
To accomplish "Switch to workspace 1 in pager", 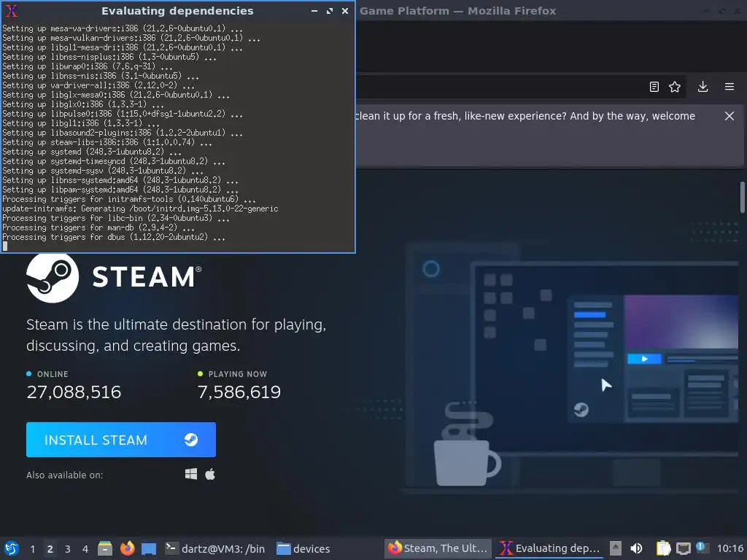I will click(32, 548).
